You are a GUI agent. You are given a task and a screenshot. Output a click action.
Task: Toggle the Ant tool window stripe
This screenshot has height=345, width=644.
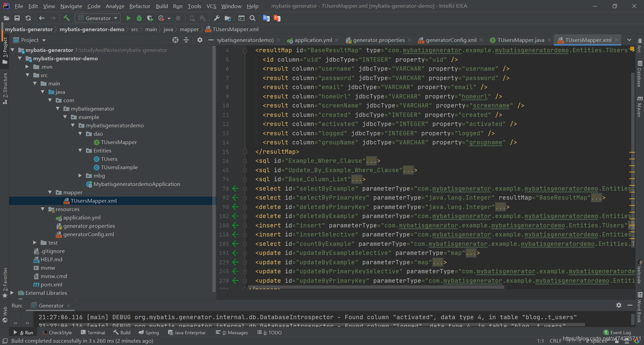click(640, 46)
